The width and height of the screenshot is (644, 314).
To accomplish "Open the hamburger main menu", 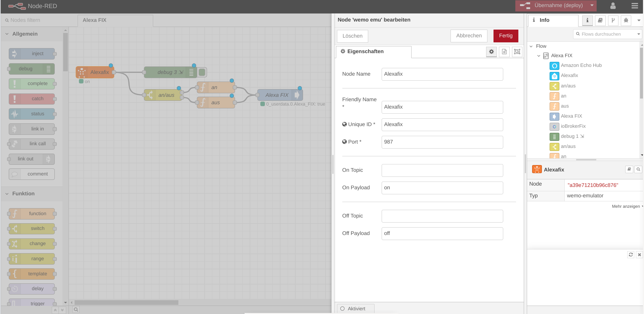I will click(x=635, y=6).
